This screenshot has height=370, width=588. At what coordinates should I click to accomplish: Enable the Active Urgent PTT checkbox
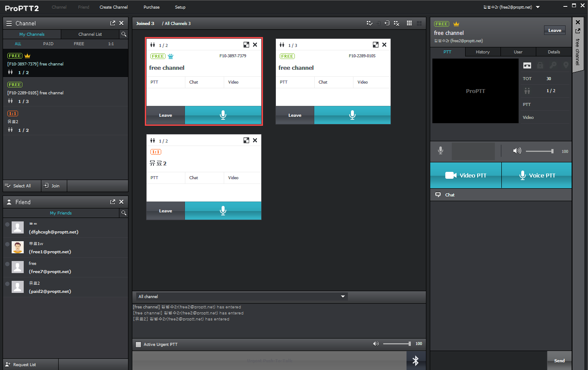[x=138, y=344]
